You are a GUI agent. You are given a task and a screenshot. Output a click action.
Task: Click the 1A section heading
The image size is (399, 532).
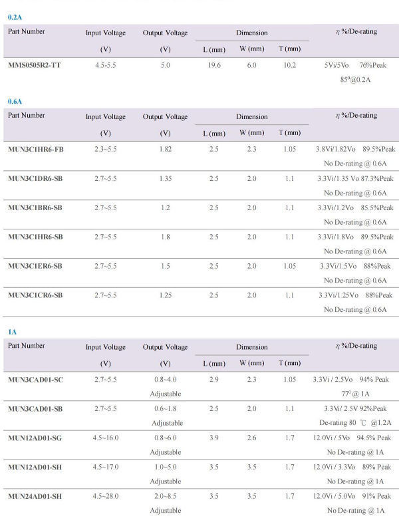(x=13, y=331)
